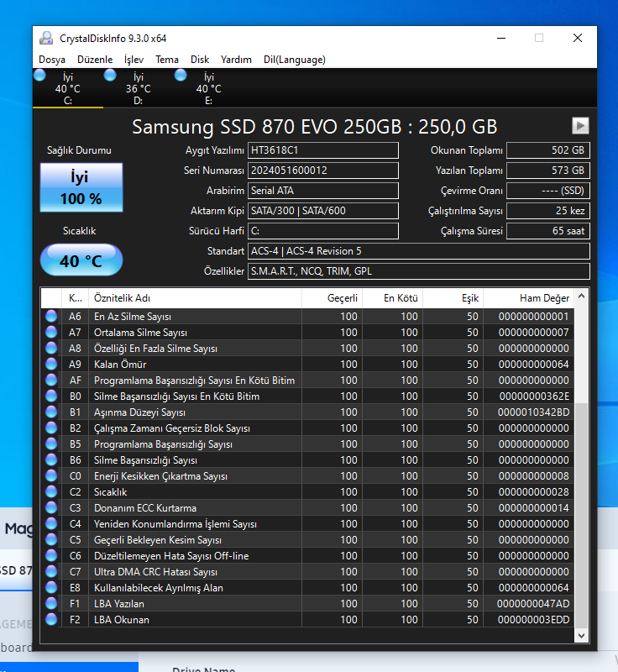Go to next disk with the arrow button
Viewport: 618px width, 672px height.
pos(580,126)
